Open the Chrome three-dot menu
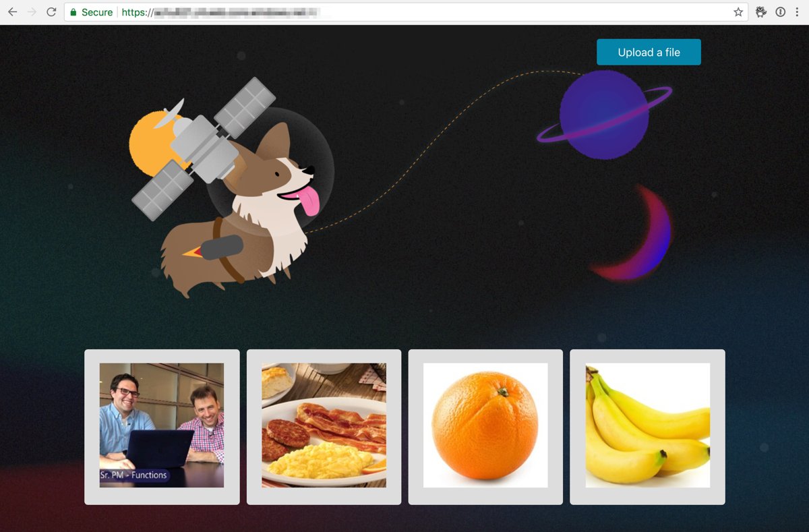Screen dimensions: 809x532 tap(797, 12)
